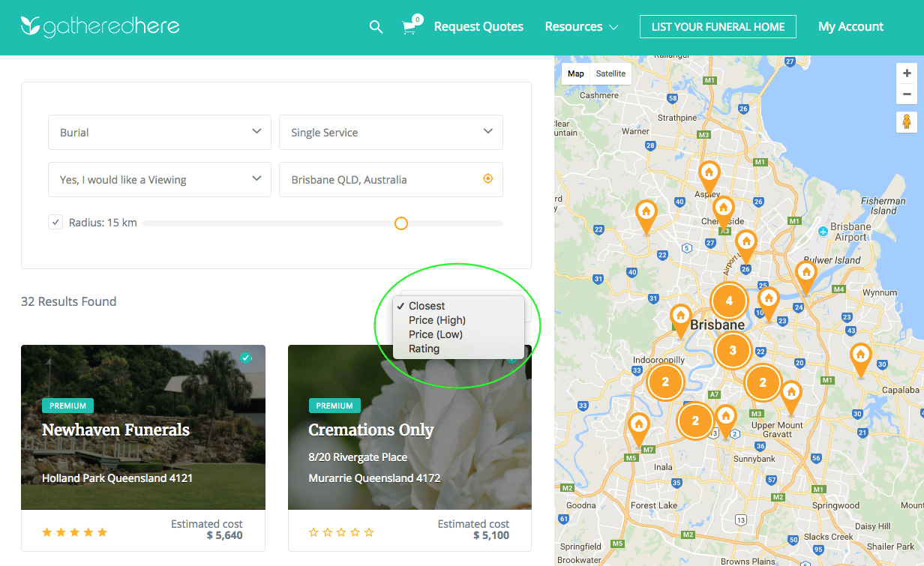Viewport: 924px width, 566px height.
Task: Open the Cremations Only listing title
Action: coord(371,430)
